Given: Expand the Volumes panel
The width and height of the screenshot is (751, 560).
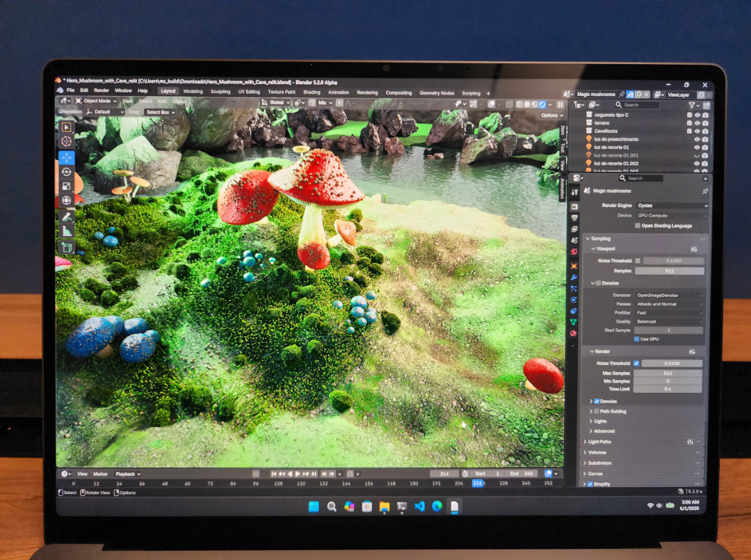Looking at the screenshot, I should 643,452.
